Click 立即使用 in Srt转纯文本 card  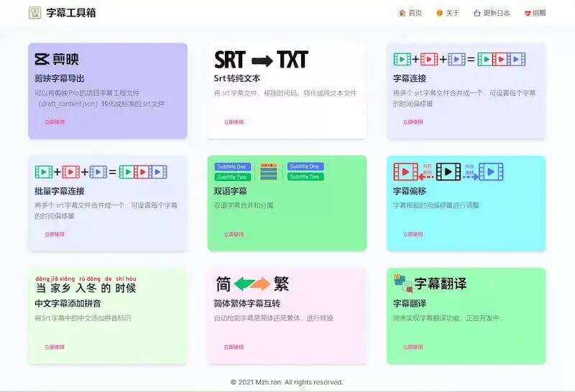click(x=234, y=122)
